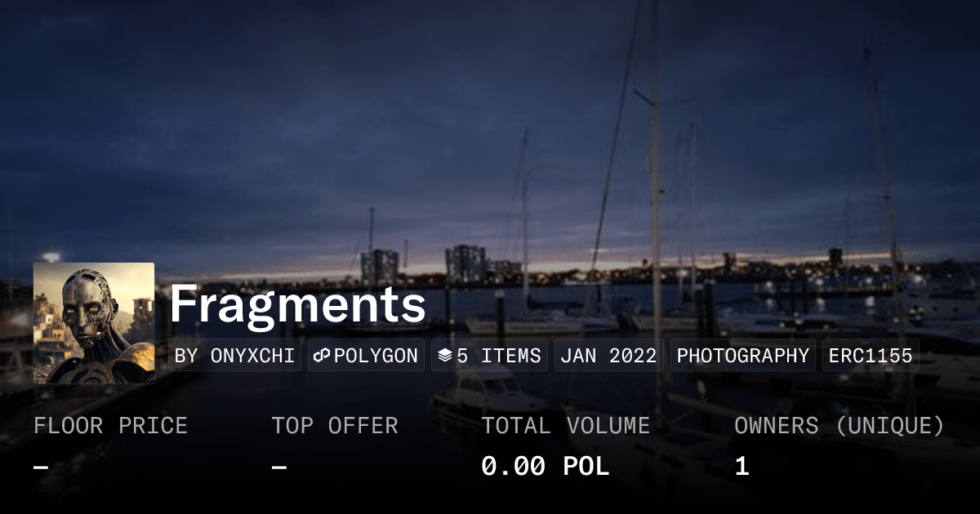Select the FLOOR PRICE stat heading
This screenshot has height=514, width=980.
coord(110,425)
